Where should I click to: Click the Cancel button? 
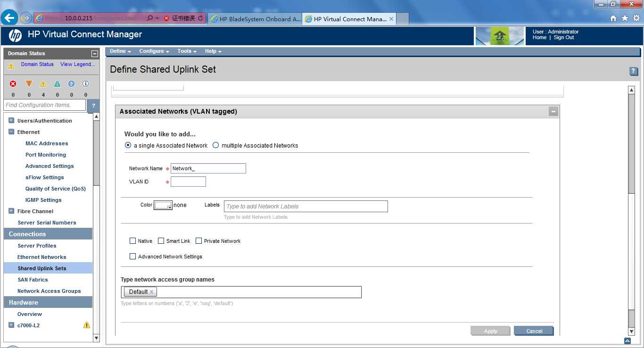point(534,331)
